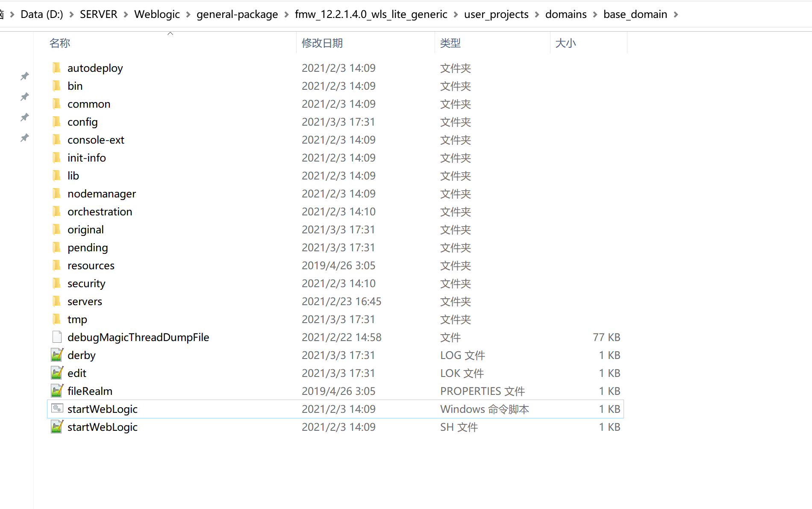Click the 修改日期 column header
The width and height of the screenshot is (812, 509).
coord(322,43)
